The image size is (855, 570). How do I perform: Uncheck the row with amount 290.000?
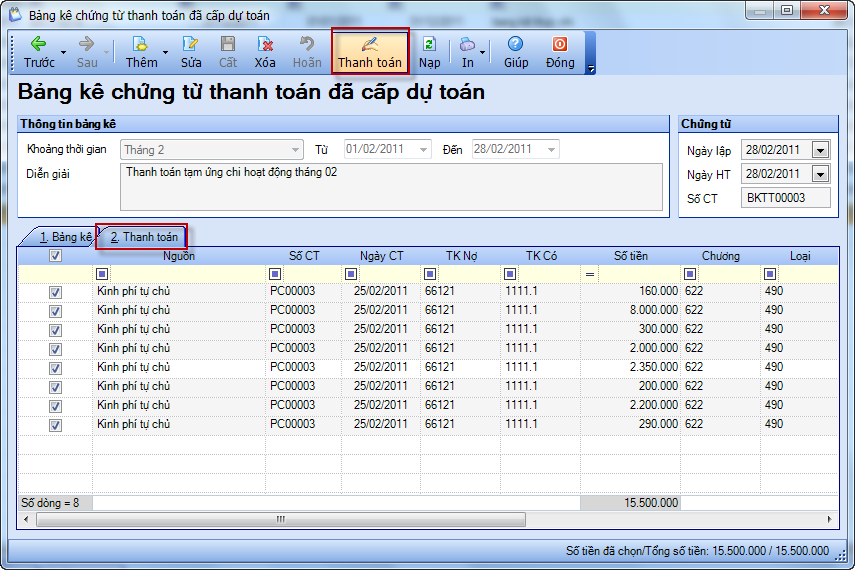pos(55,425)
